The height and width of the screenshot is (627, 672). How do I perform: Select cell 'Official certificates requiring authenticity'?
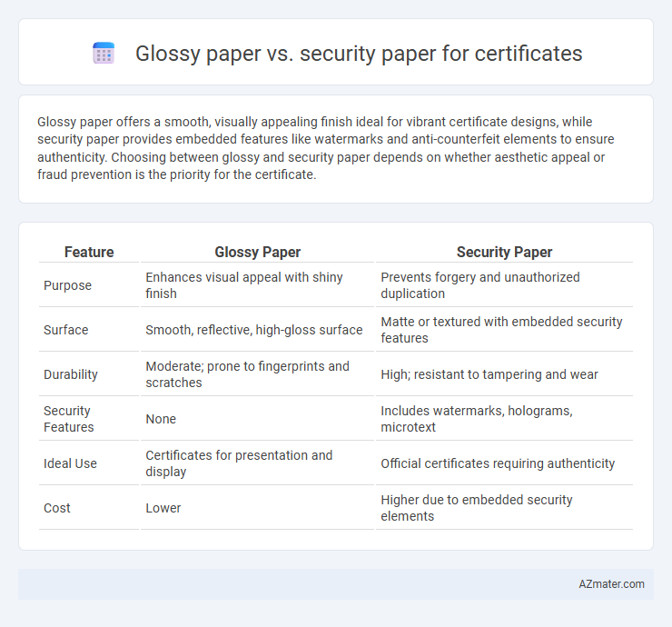pyautogui.click(x=504, y=463)
